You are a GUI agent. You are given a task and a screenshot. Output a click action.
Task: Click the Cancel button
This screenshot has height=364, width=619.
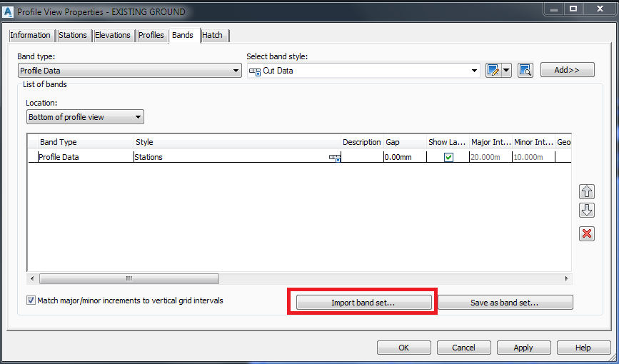click(464, 348)
